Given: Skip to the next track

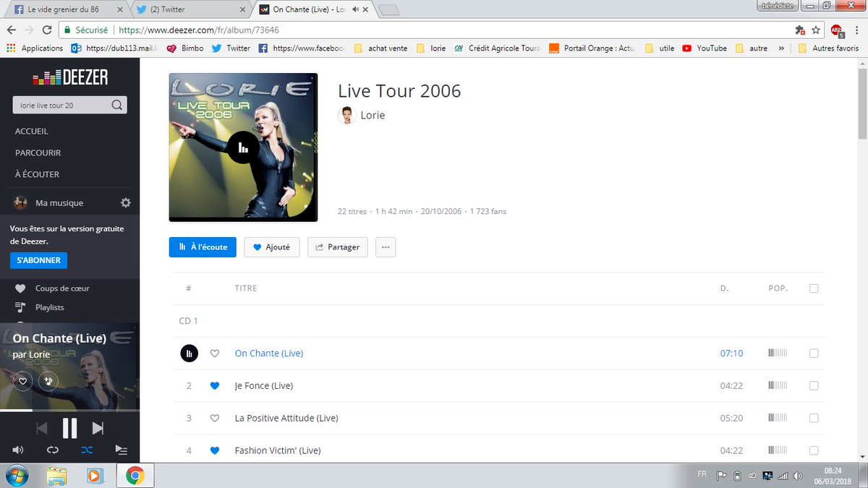Looking at the screenshot, I should 98,428.
